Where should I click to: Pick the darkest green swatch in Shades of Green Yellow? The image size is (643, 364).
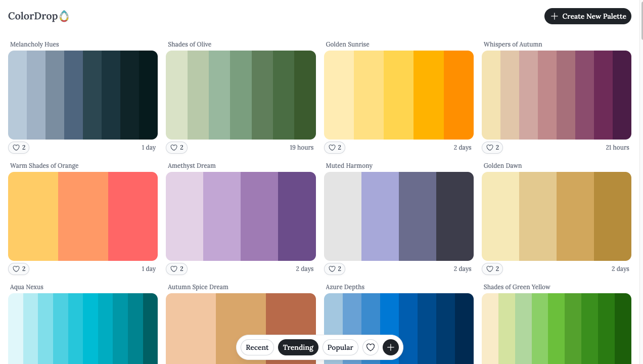point(623,329)
